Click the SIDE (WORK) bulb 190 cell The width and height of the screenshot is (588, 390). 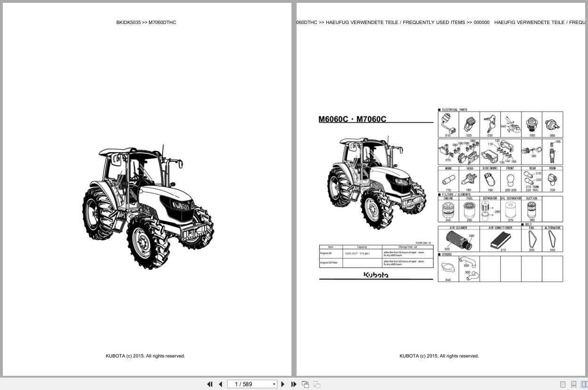pyautogui.click(x=490, y=179)
